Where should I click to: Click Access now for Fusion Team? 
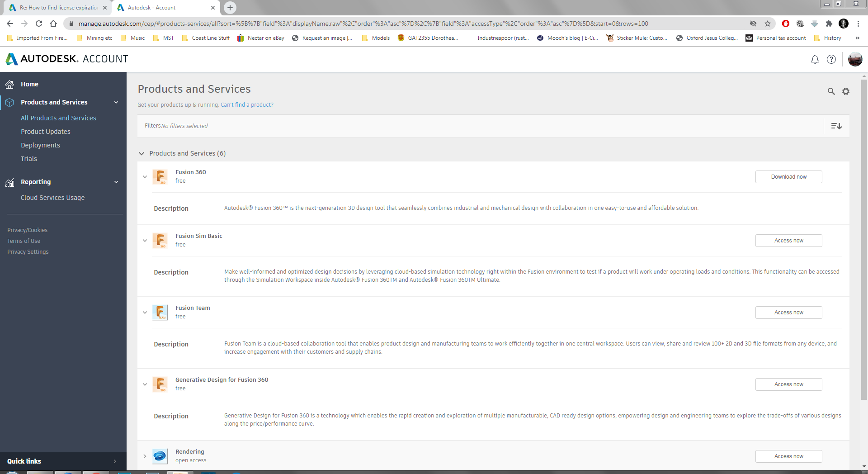click(788, 312)
